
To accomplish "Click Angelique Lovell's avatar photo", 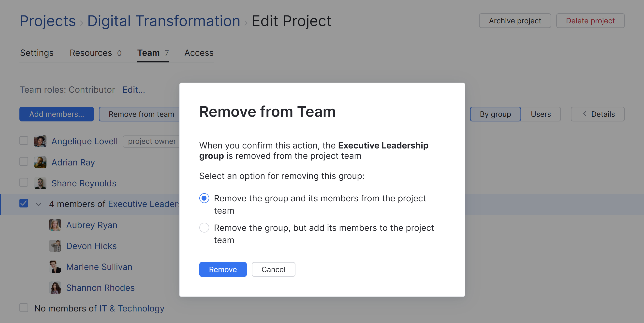I will [x=40, y=141].
